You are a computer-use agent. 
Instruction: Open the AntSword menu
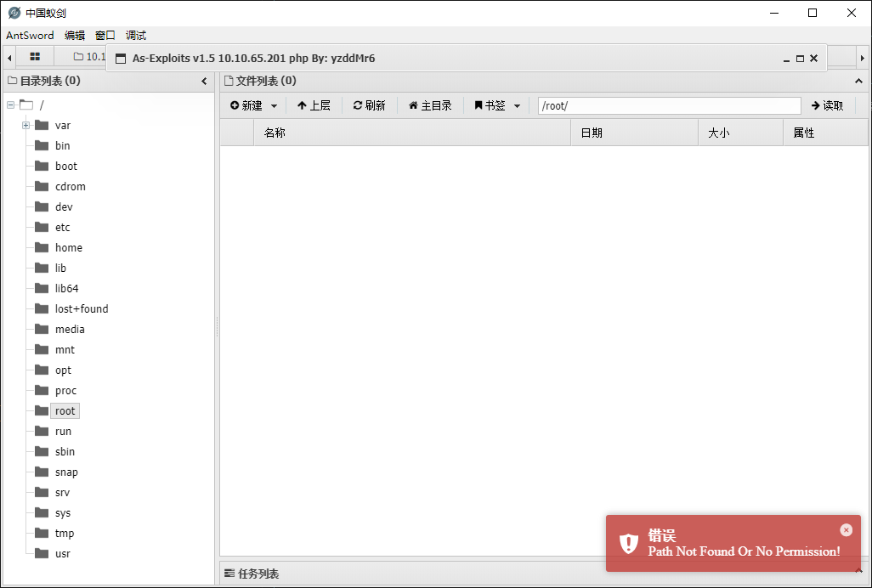coord(30,35)
